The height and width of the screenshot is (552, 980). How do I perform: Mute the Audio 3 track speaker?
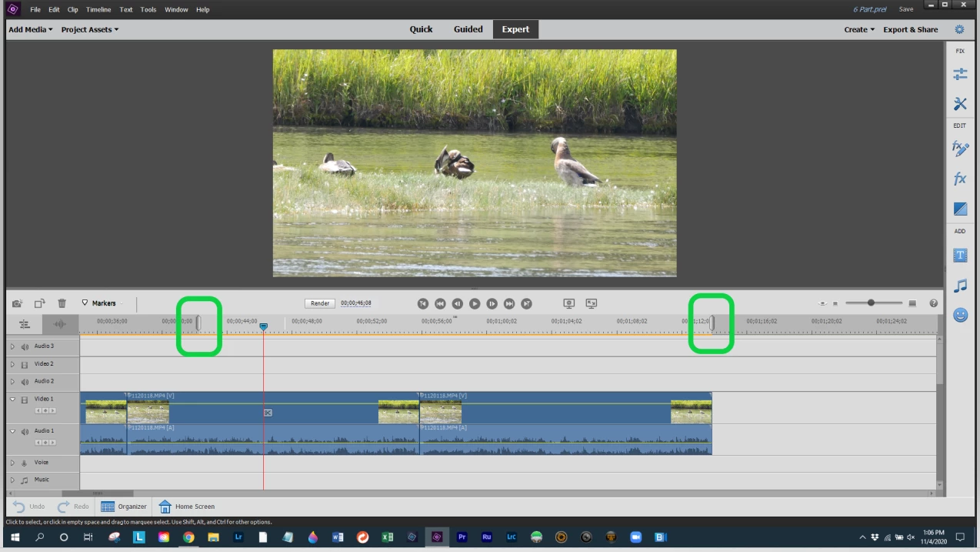25,346
